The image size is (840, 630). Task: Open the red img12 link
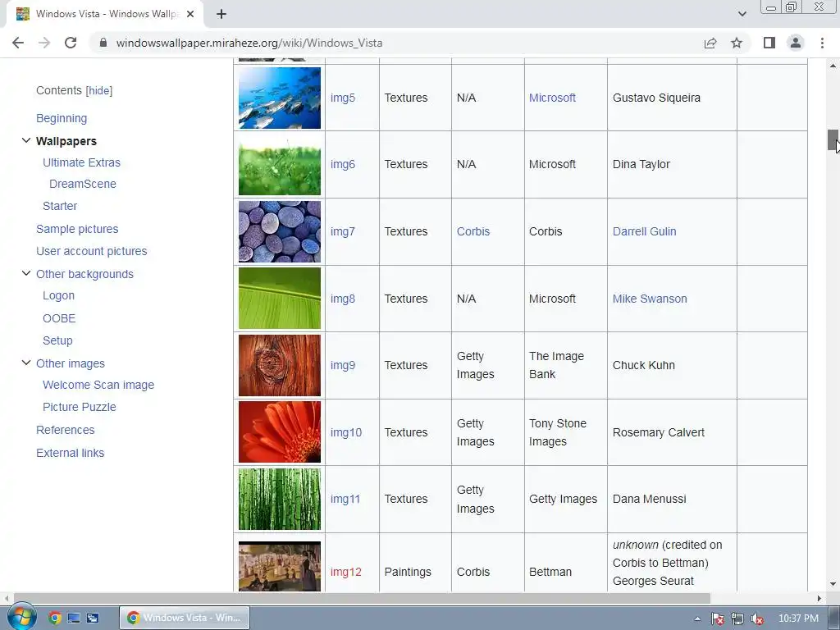coord(346,572)
